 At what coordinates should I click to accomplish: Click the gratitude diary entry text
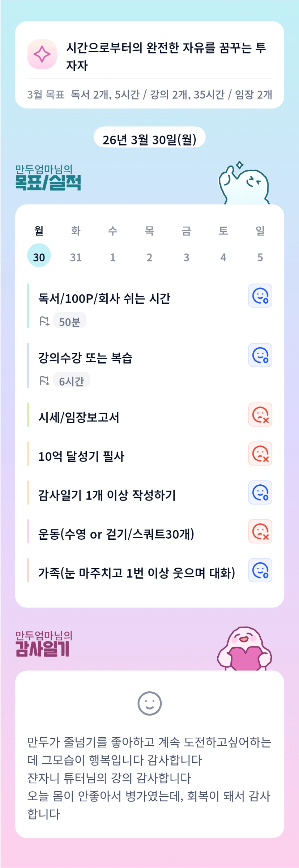click(149, 778)
